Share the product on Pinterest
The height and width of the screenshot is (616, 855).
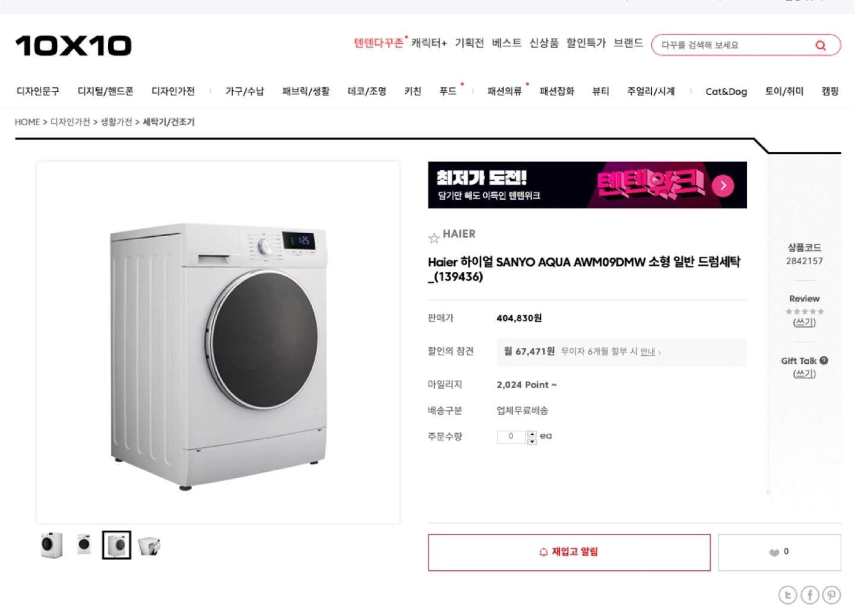(x=831, y=595)
